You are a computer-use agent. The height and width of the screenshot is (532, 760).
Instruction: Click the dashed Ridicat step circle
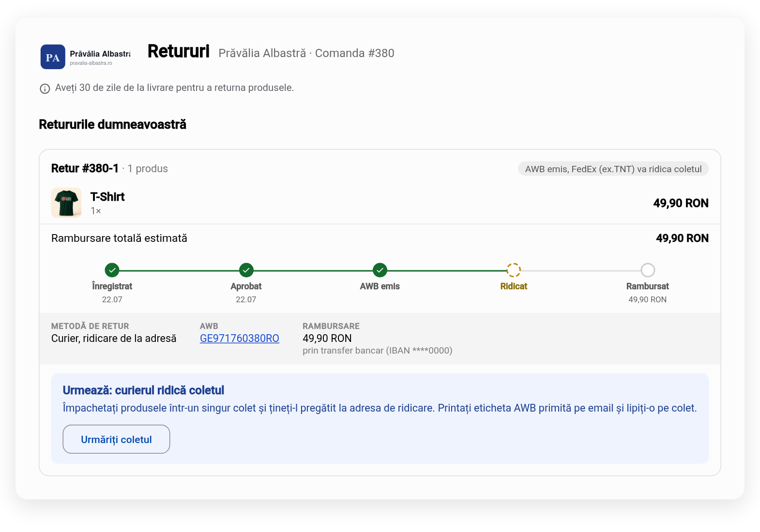[514, 270]
